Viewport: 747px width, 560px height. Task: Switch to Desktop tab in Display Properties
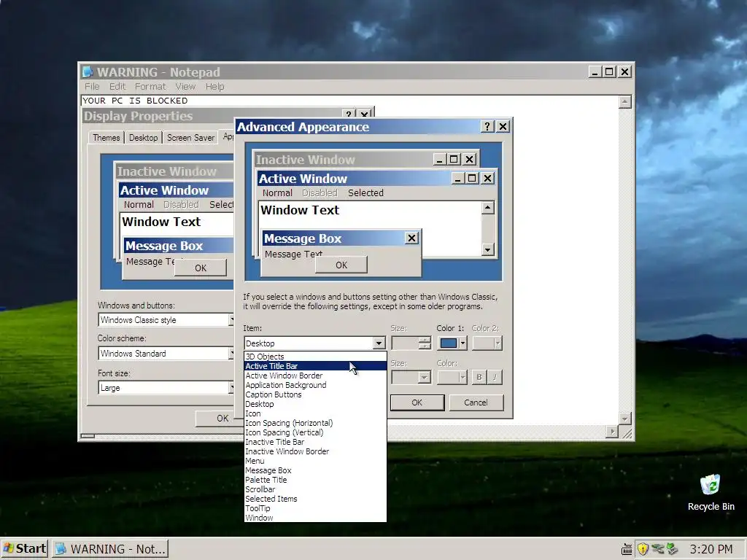143,138
